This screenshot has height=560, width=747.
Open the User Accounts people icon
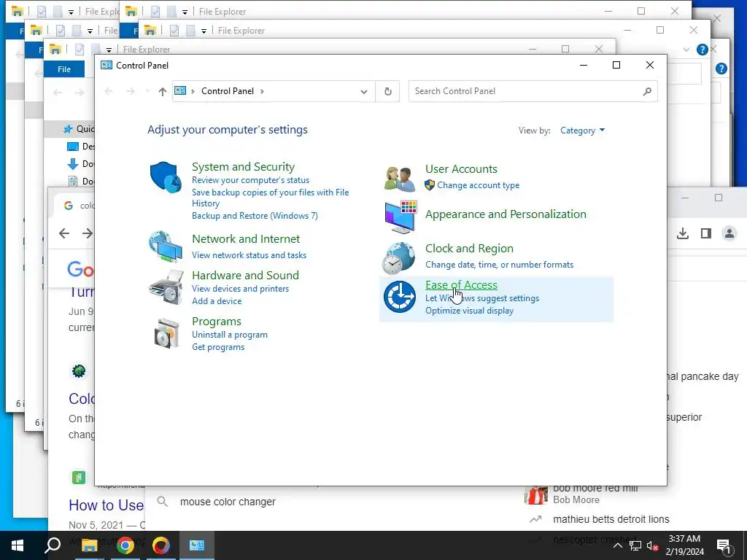coord(399,179)
